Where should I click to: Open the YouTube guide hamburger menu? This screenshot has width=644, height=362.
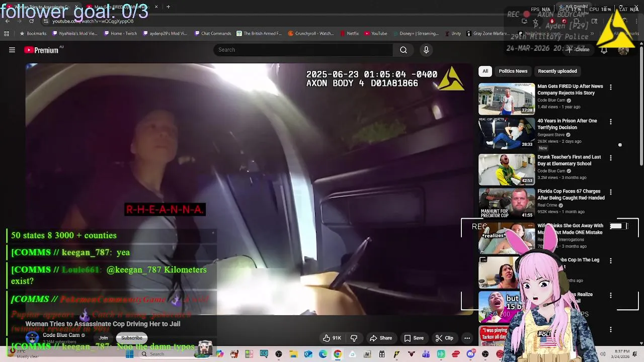12,50
